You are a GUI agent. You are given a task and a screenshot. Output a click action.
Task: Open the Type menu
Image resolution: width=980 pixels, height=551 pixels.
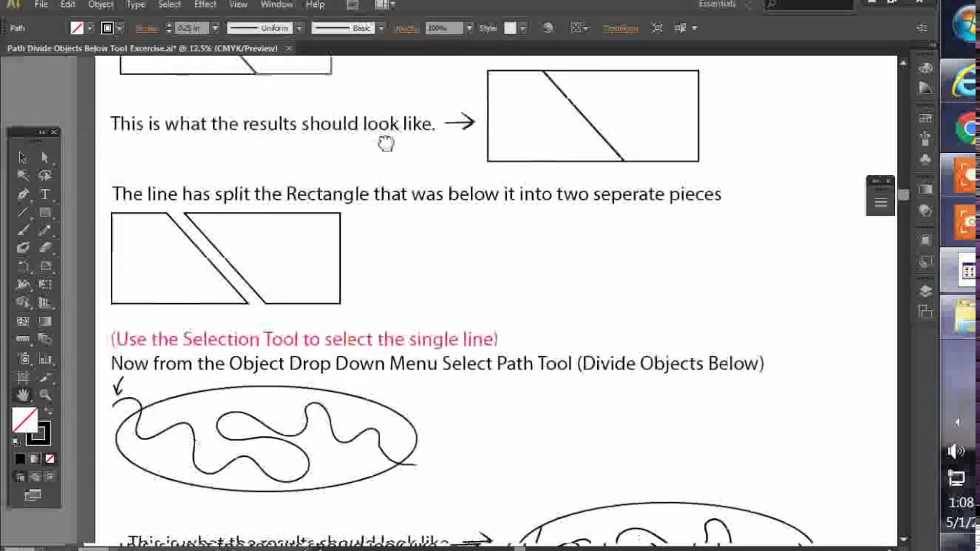(x=136, y=5)
